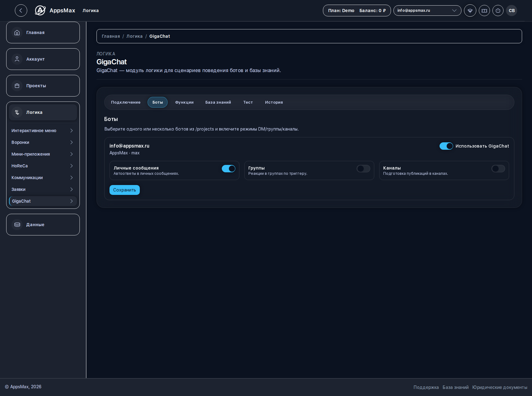
Task: View the История tab
Action: (274, 102)
